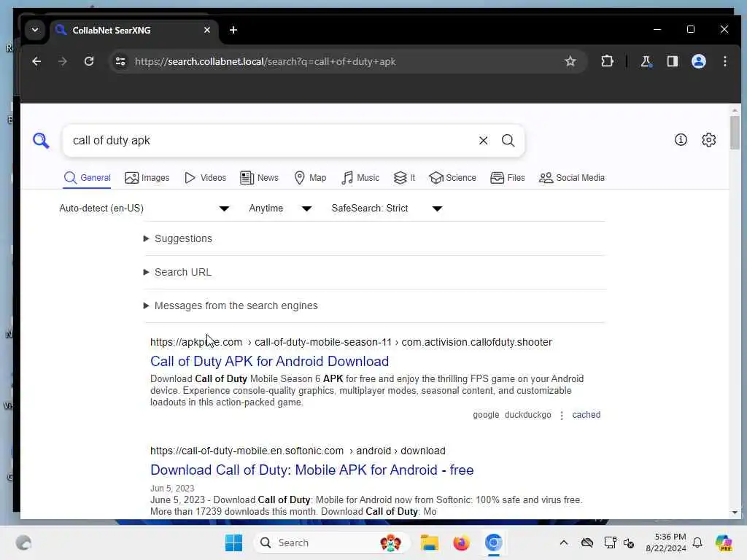747x560 pixels.
Task: Submit the search with the magnifier button
Action: (508, 141)
